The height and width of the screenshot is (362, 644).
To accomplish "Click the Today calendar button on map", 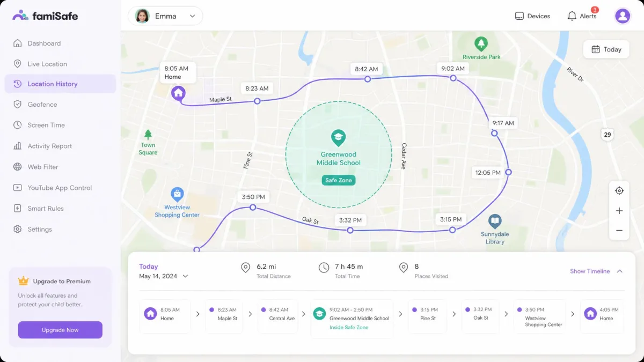I will click(x=606, y=49).
